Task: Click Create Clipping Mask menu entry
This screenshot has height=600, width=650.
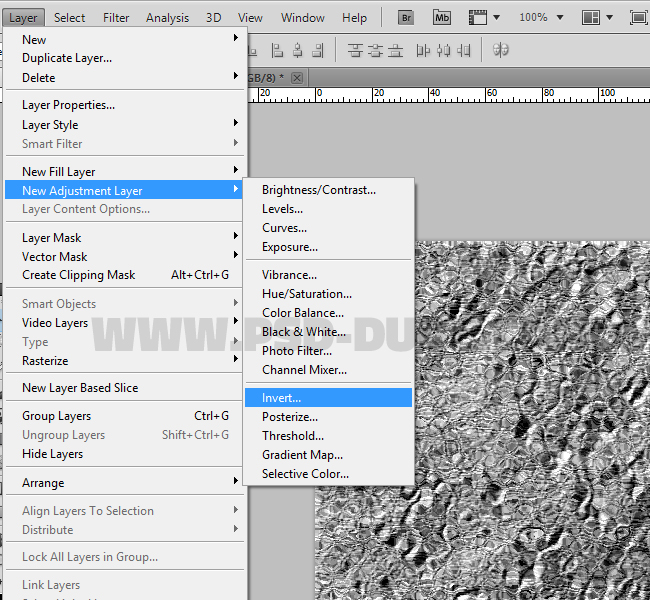Action: pyautogui.click(x=79, y=275)
